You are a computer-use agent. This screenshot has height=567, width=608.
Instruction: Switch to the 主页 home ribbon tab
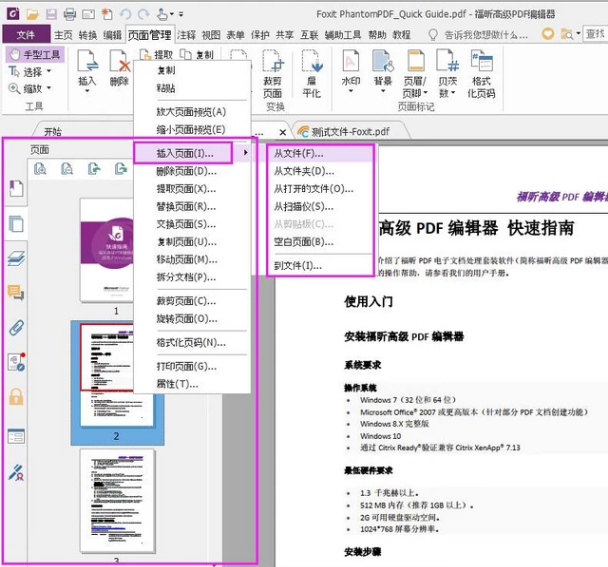63,35
